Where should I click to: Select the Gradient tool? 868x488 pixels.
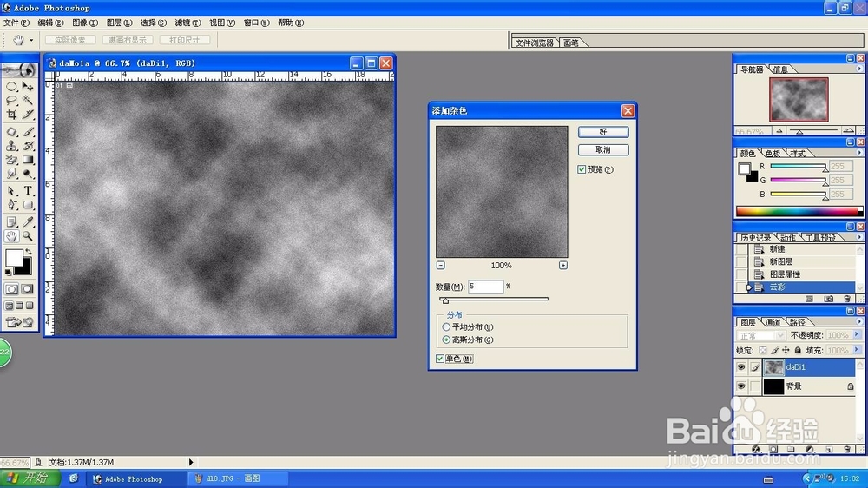click(28, 160)
